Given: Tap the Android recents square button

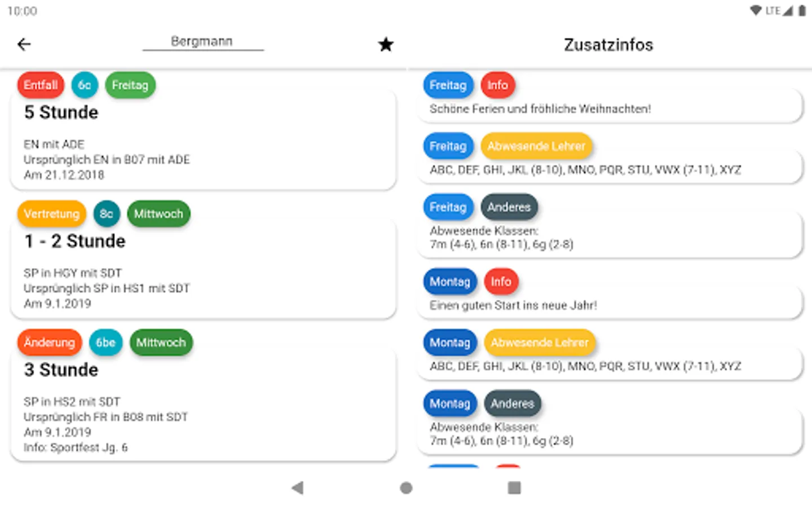Looking at the screenshot, I should click(x=514, y=488).
